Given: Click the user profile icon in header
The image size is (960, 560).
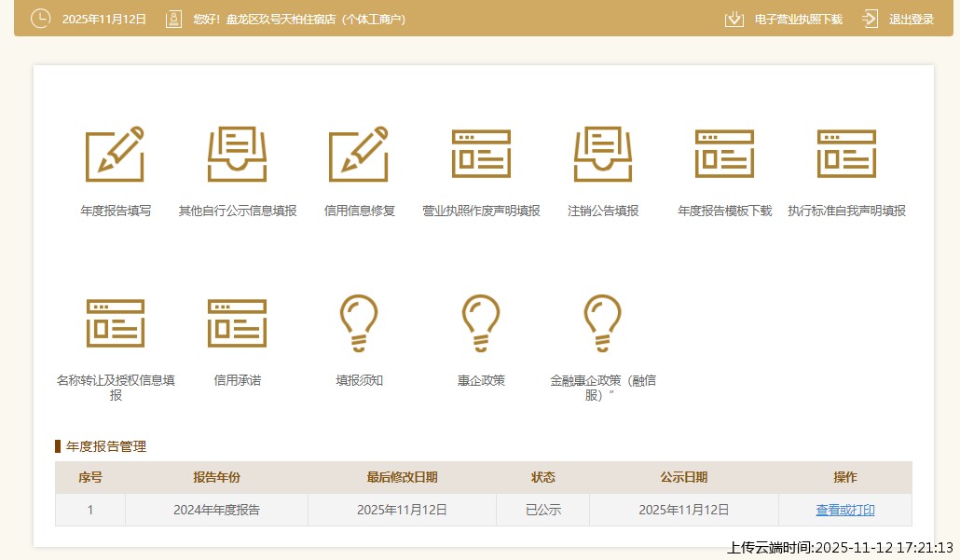Looking at the screenshot, I should point(173,19).
